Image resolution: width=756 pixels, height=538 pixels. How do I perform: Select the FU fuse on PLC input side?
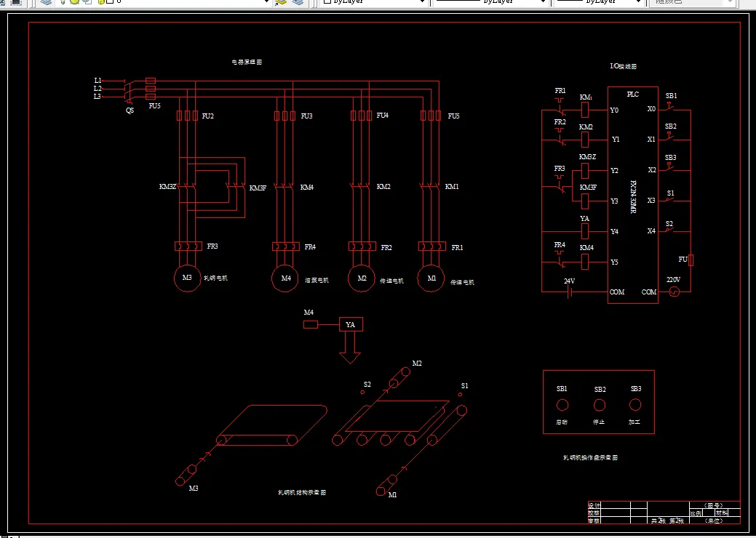(x=691, y=260)
